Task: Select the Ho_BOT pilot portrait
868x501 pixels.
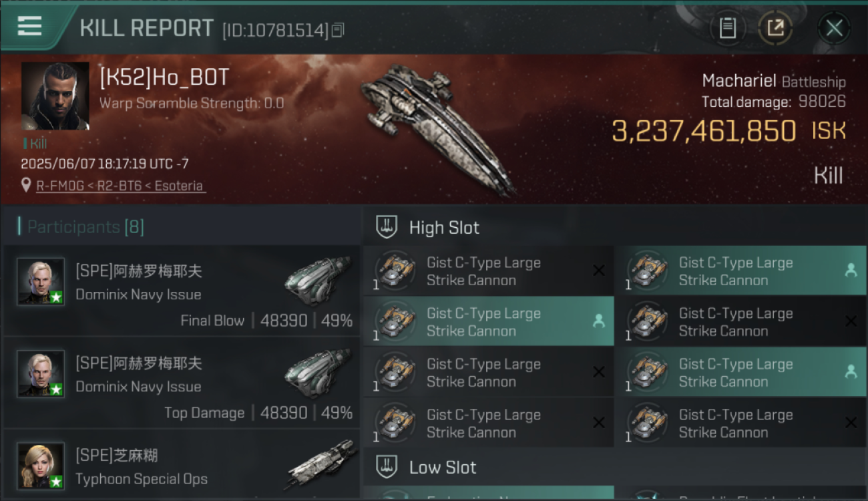Action: [55, 96]
